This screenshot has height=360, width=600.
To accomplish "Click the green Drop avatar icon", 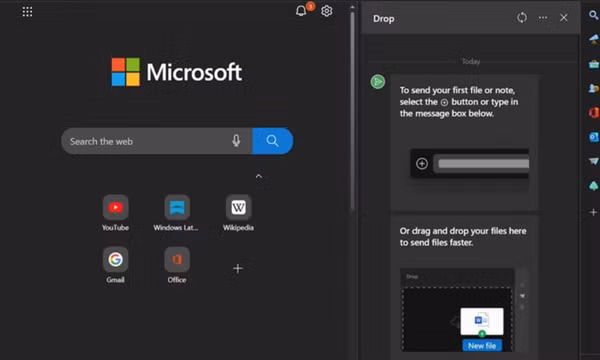I will click(378, 81).
